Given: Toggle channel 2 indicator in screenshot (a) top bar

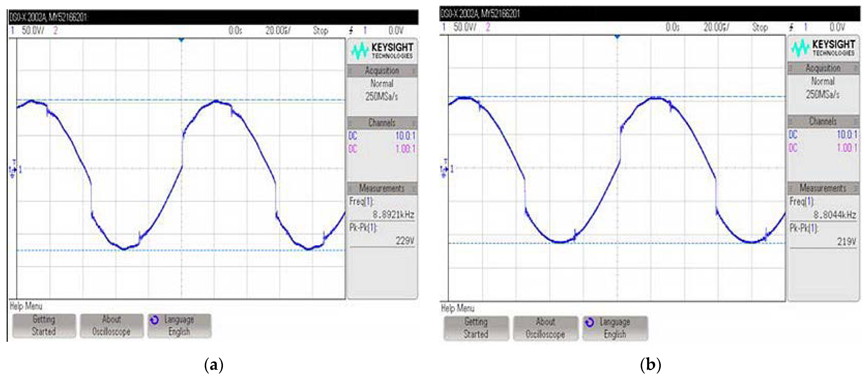Looking at the screenshot, I should tap(55, 31).
